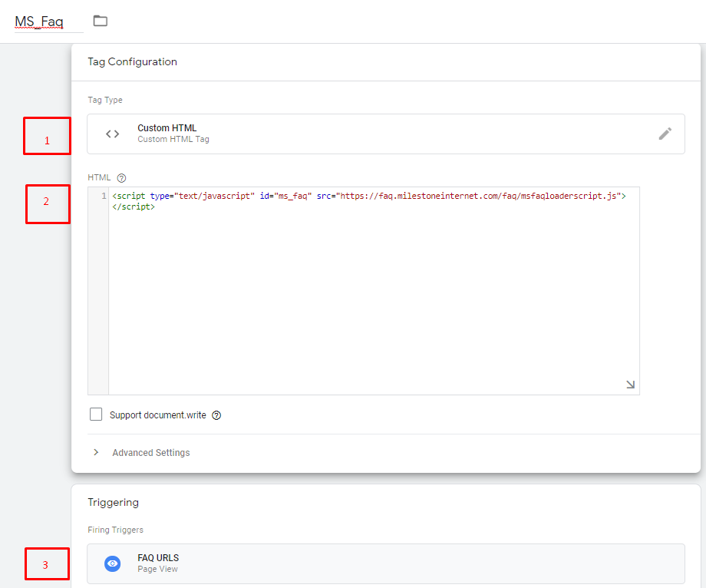Viewport: 706px width, 588px height.
Task: Click the expand arrow icon in HTML editor corner
Action: click(630, 385)
